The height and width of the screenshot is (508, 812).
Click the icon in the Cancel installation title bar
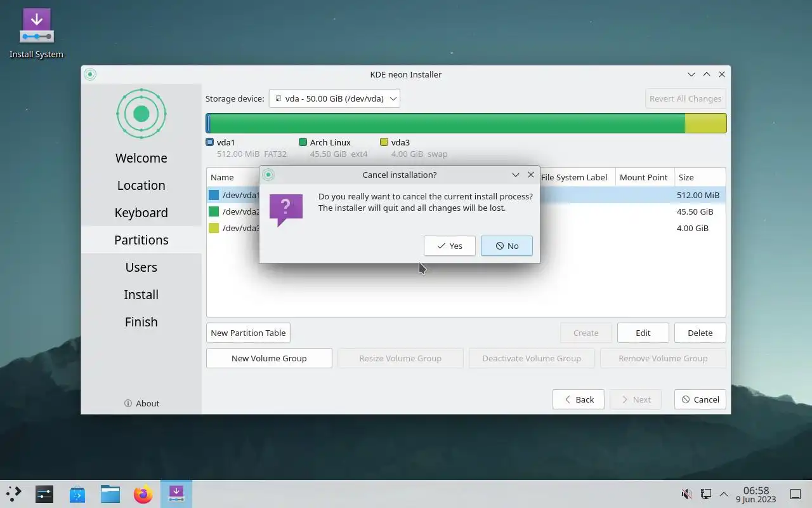[x=268, y=175]
